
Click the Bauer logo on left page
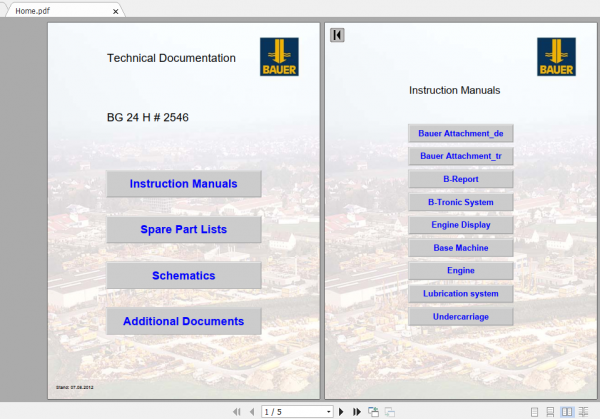click(279, 57)
